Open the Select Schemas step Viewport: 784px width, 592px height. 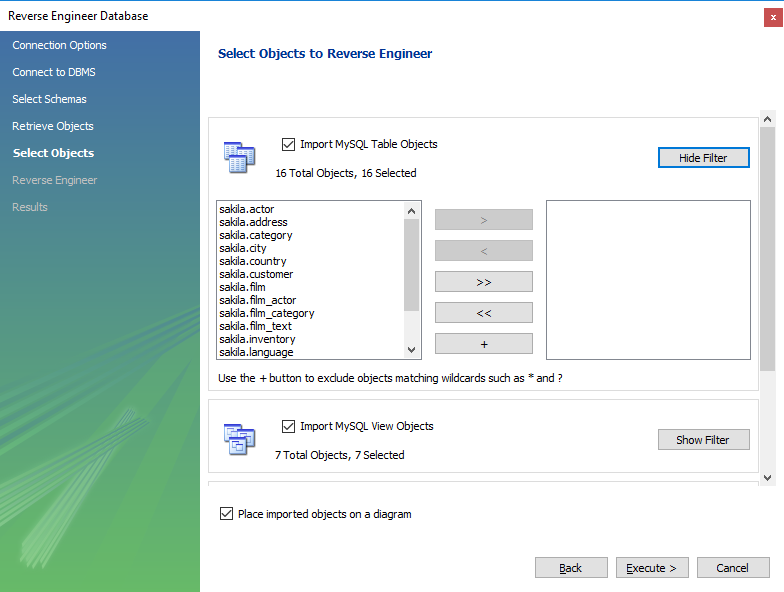[x=50, y=99]
